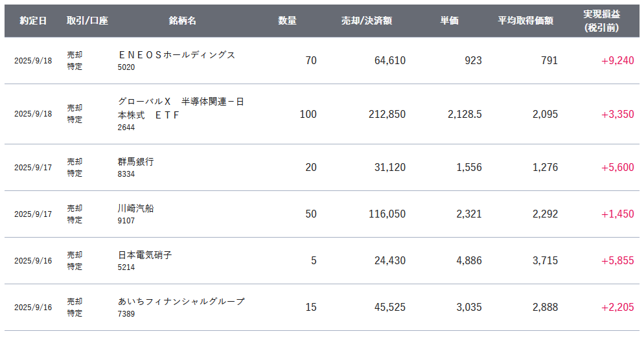Screen dimensions: 644x338
Task: Click the 銘柄名 column header
Action: (x=183, y=21)
